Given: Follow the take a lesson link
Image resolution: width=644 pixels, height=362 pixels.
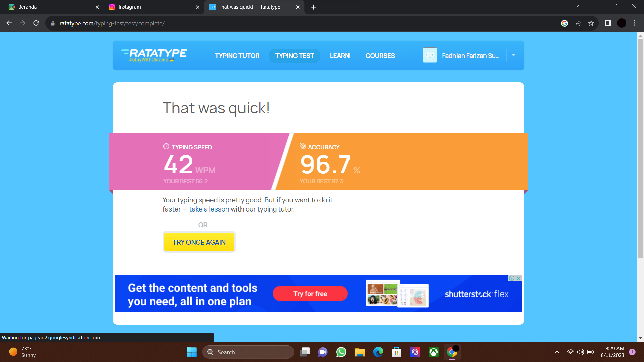Looking at the screenshot, I should (x=209, y=209).
